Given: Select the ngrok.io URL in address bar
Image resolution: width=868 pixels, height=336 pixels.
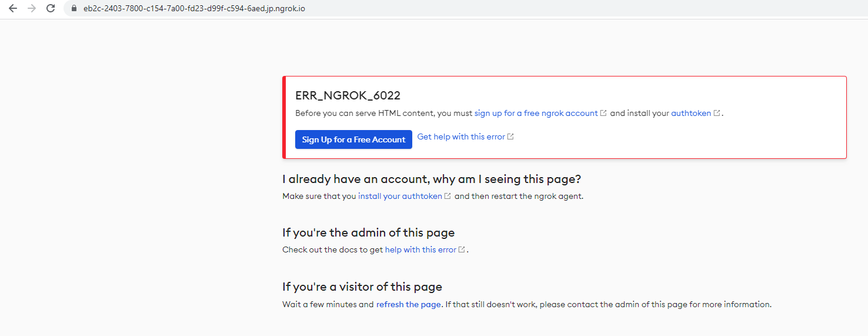Looking at the screenshot, I should click(x=194, y=9).
